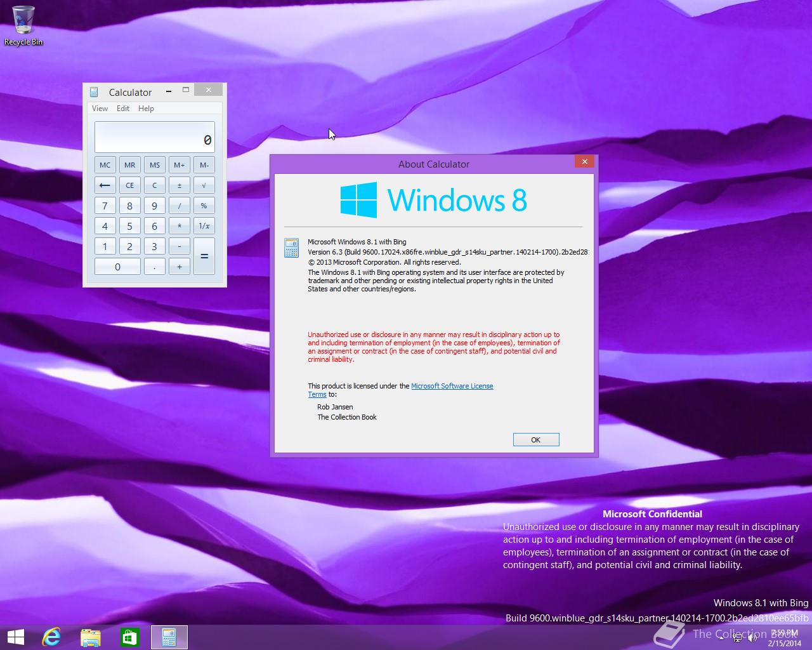This screenshot has height=650, width=812.
Task: Click the minus button in Calculator
Action: (180, 246)
